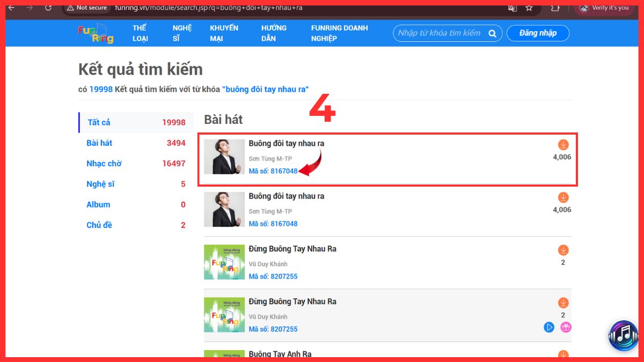
Task: Select the Nhạc chờ filter tab
Action: tap(136, 164)
